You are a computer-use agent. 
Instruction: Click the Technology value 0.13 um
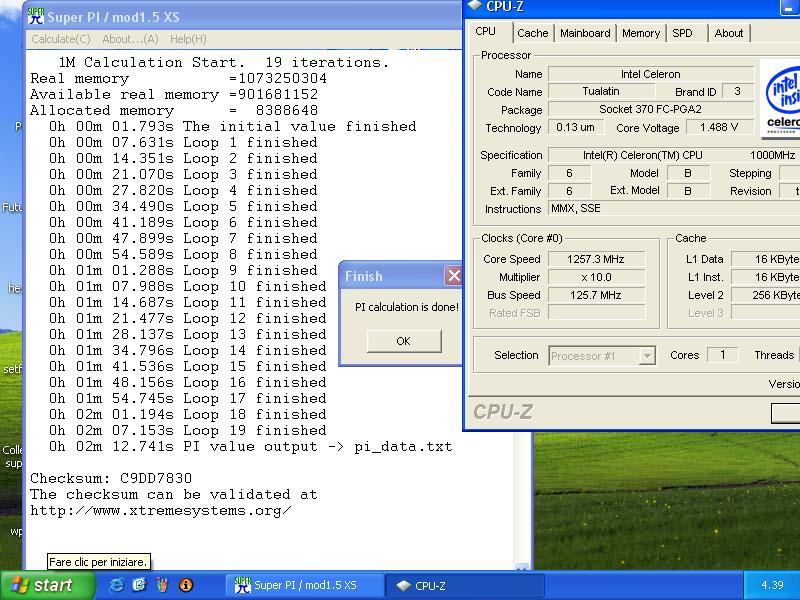click(x=576, y=127)
